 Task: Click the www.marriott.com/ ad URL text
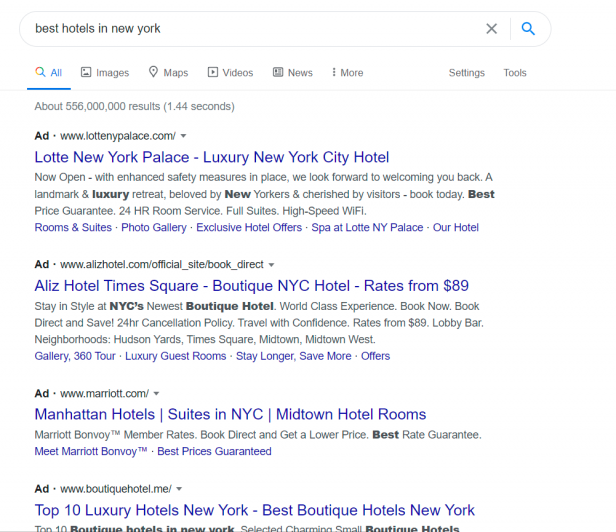104,393
